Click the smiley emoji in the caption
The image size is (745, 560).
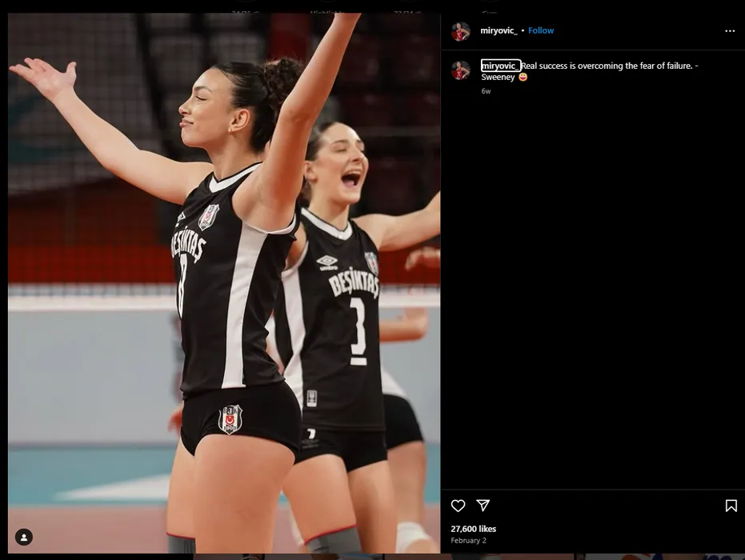pyautogui.click(x=523, y=78)
